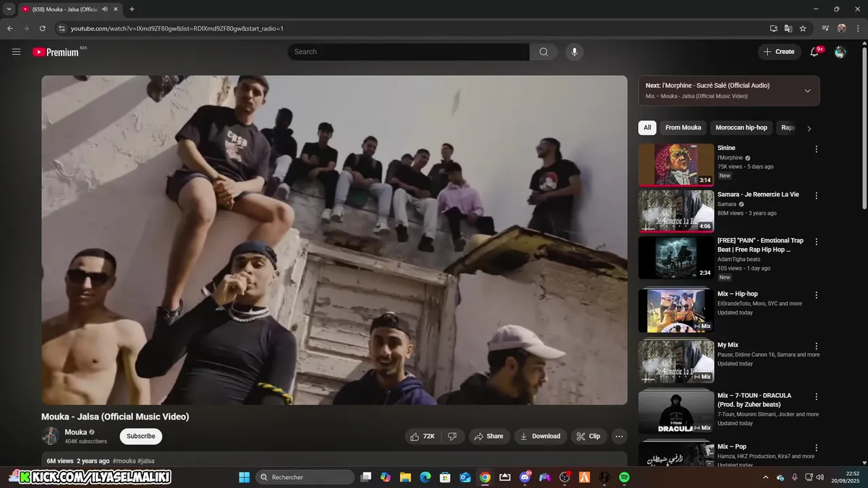Open Chrome media controls icon
This screenshot has height=488, width=868.
(x=825, y=28)
